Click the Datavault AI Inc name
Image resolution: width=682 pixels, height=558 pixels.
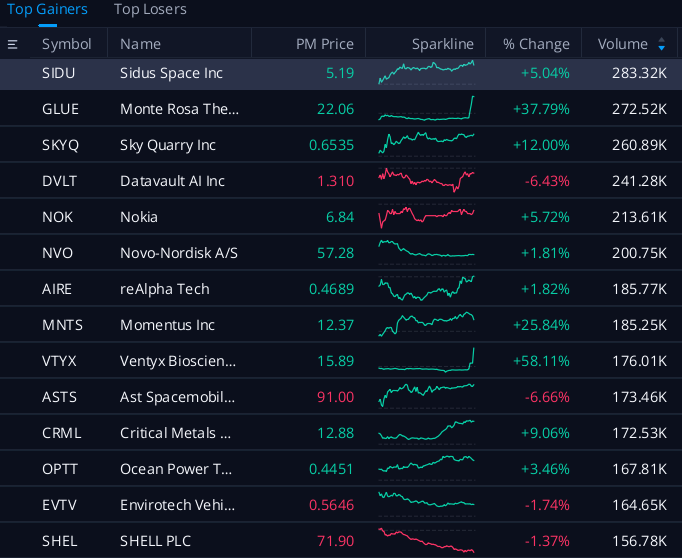[x=172, y=181]
